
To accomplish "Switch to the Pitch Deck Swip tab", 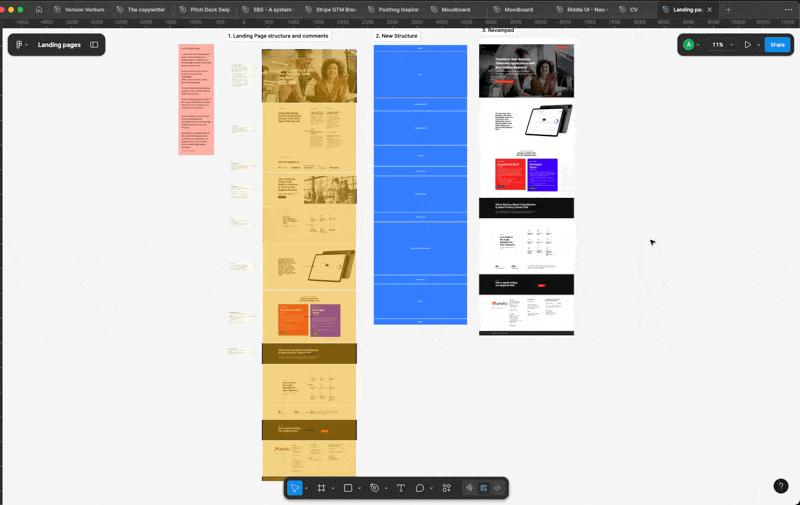I will 204,9.
